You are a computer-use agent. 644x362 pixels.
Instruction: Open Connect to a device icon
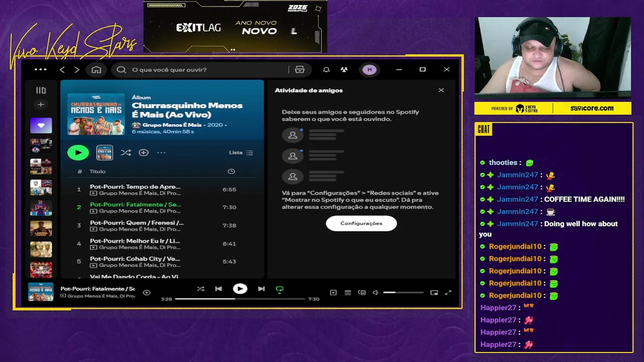point(362,292)
